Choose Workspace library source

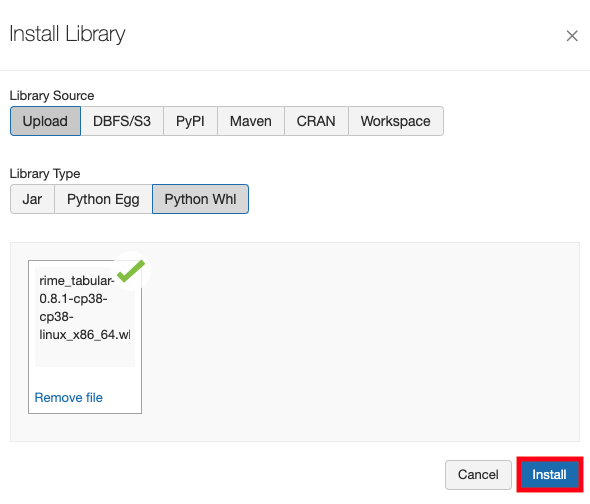pyautogui.click(x=396, y=121)
